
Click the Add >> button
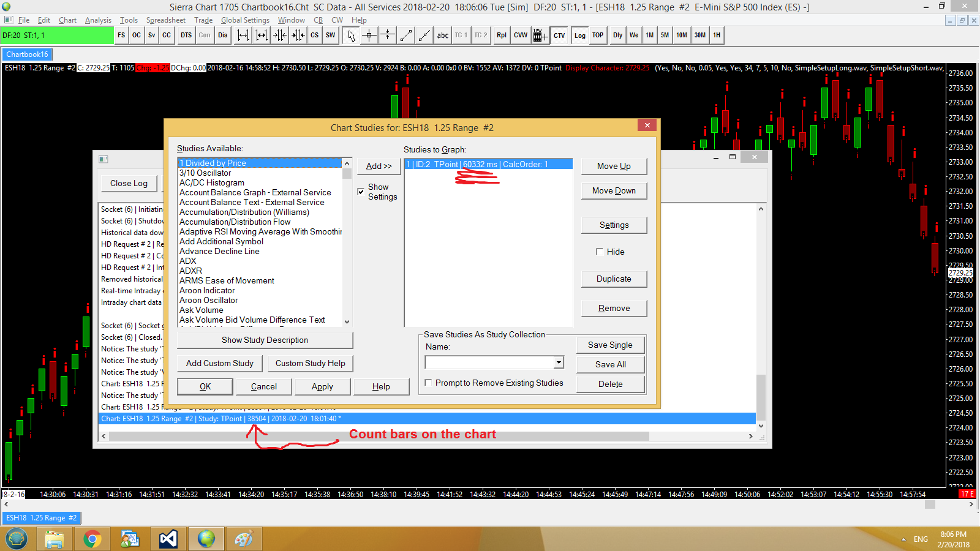tap(379, 166)
